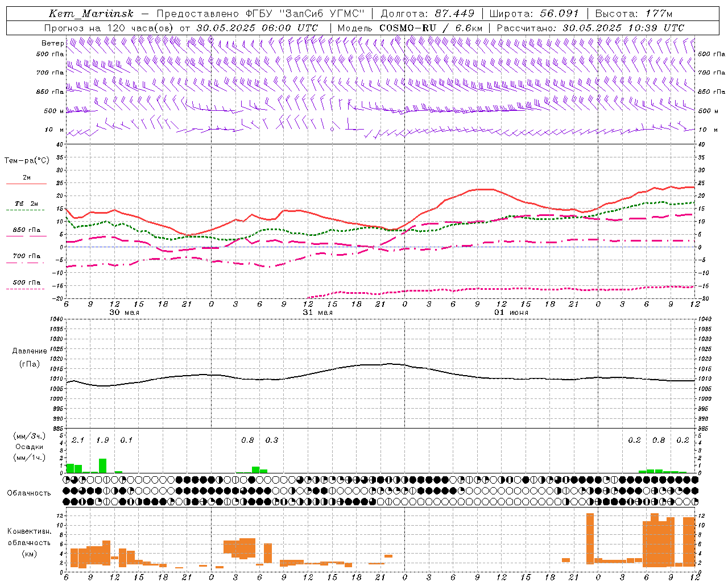Click the model name COSMO-RU / 6.6км
Viewport: 728px width, 582px height.
[x=431, y=28]
